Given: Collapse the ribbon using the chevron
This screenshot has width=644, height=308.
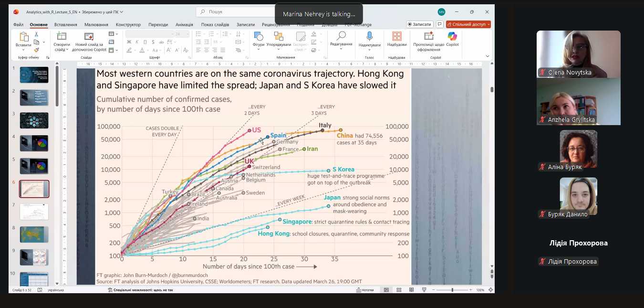Looking at the screenshot, I should tap(487, 56).
